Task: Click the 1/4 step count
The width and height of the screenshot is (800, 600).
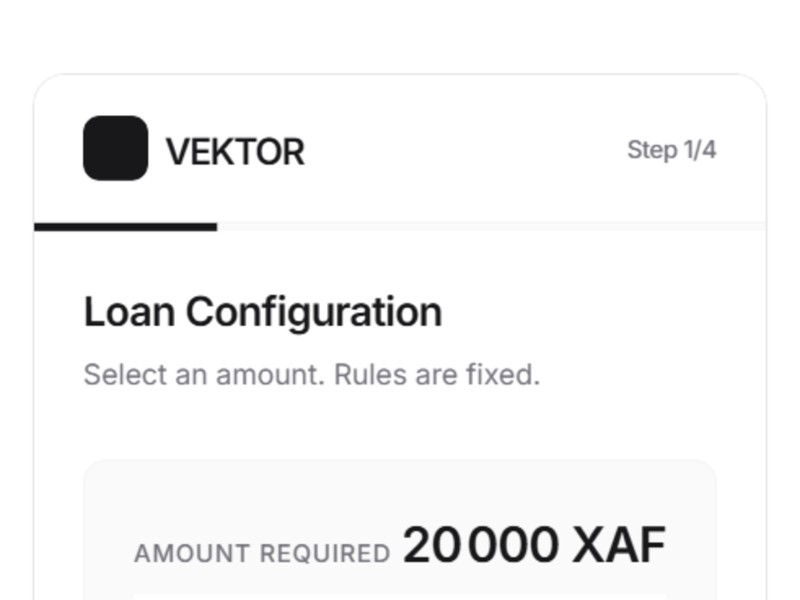Action: [700, 150]
